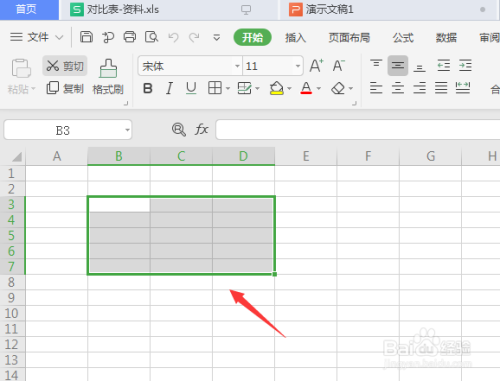The image size is (500, 381).
Task: Click the Undo arrow
Action: click(x=173, y=37)
